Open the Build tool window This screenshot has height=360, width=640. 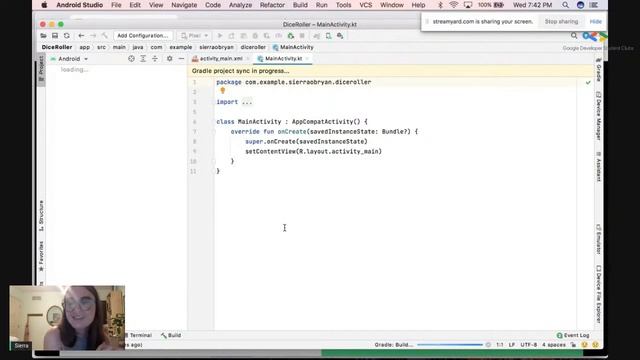point(171,335)
